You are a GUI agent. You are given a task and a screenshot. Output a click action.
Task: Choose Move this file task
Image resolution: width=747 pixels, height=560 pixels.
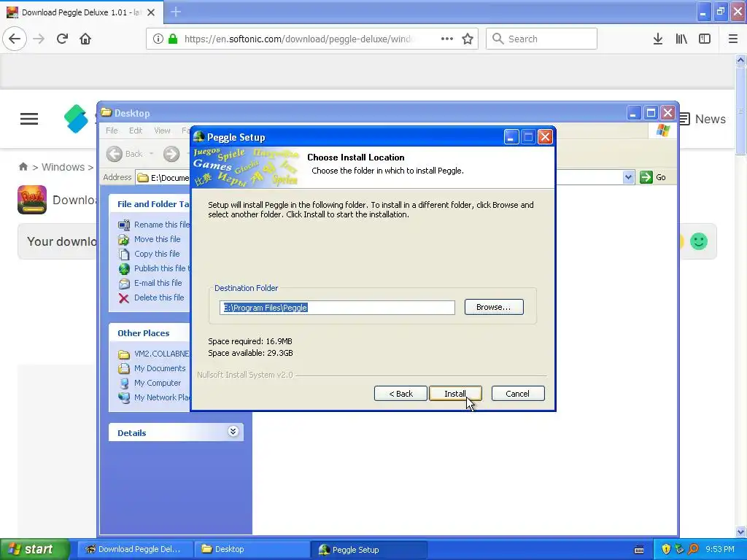[x=149, y=239]
